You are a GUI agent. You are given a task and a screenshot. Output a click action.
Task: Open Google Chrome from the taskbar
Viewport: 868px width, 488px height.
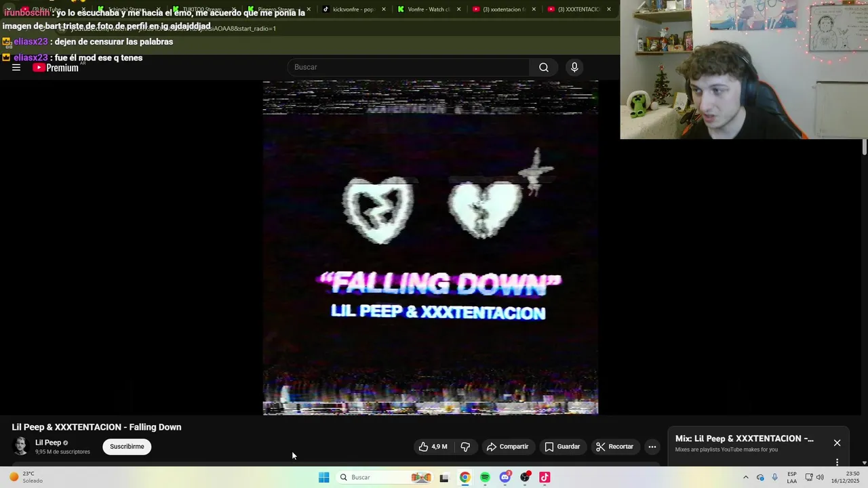pyautogui.click(x=465, y=477)
